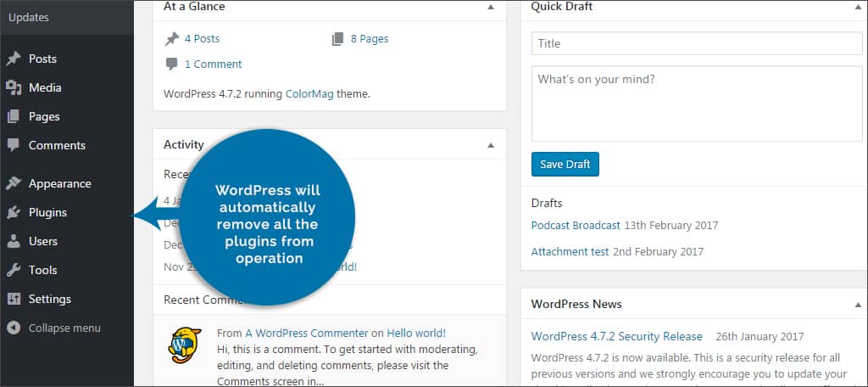Collapse the Quick Draft panel
Viewport: 868px width, 387px height.
(858, 7)
